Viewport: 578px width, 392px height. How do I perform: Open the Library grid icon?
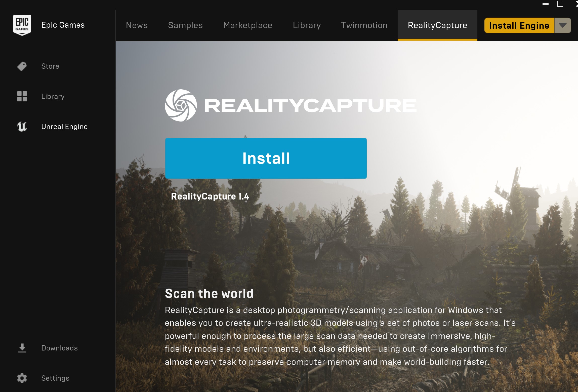tap(22, 96)
